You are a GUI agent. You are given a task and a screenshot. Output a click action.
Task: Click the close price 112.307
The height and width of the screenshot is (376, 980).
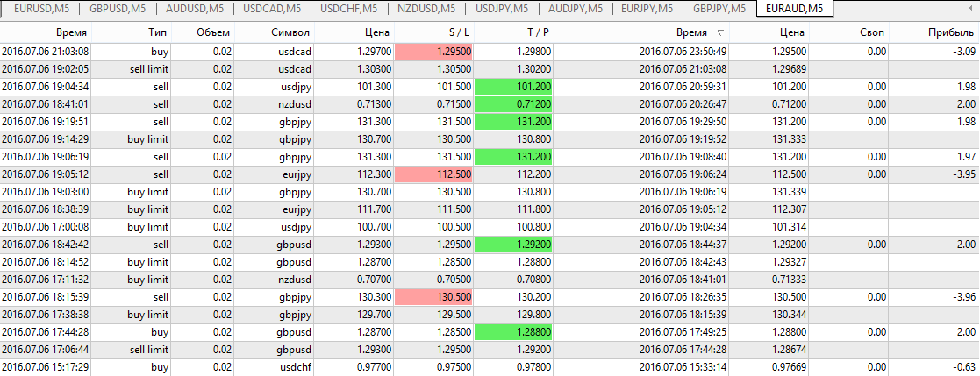click(x=790, y=209)
